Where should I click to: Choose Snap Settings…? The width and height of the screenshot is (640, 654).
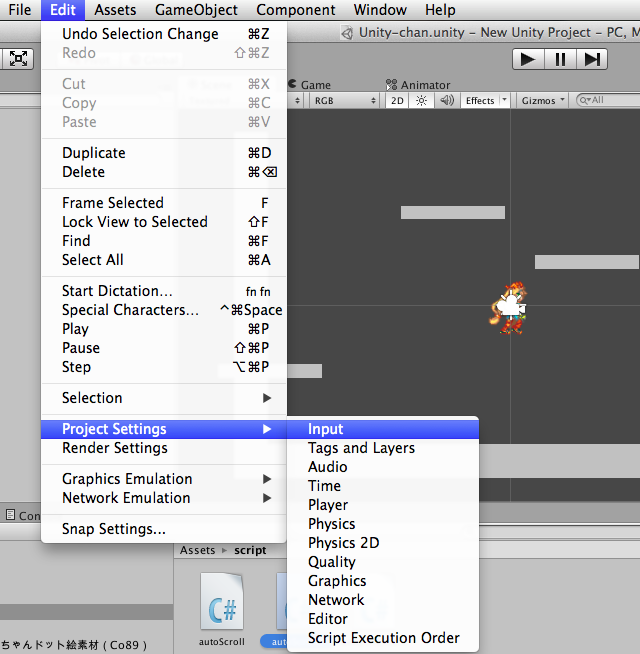pyautogui.click(x=164, y=529)
